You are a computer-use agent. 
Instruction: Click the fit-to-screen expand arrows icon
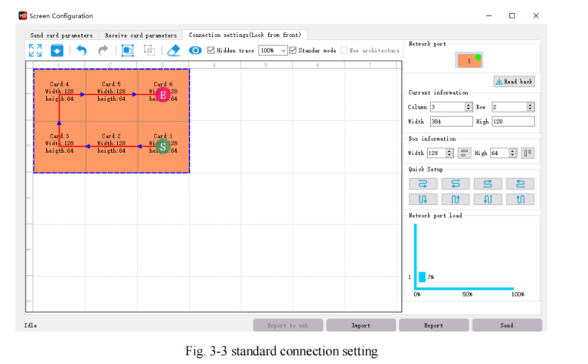tap(35, 50)
